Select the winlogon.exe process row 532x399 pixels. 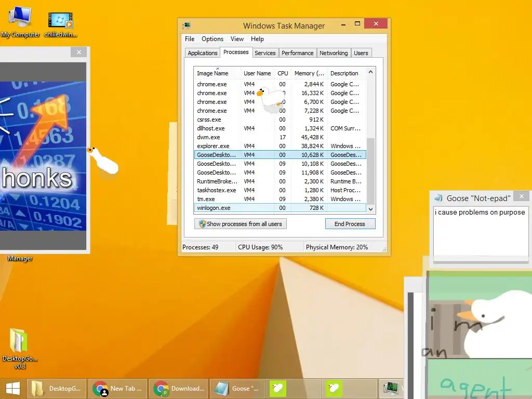pyautogui.click(x=280, y=208)
